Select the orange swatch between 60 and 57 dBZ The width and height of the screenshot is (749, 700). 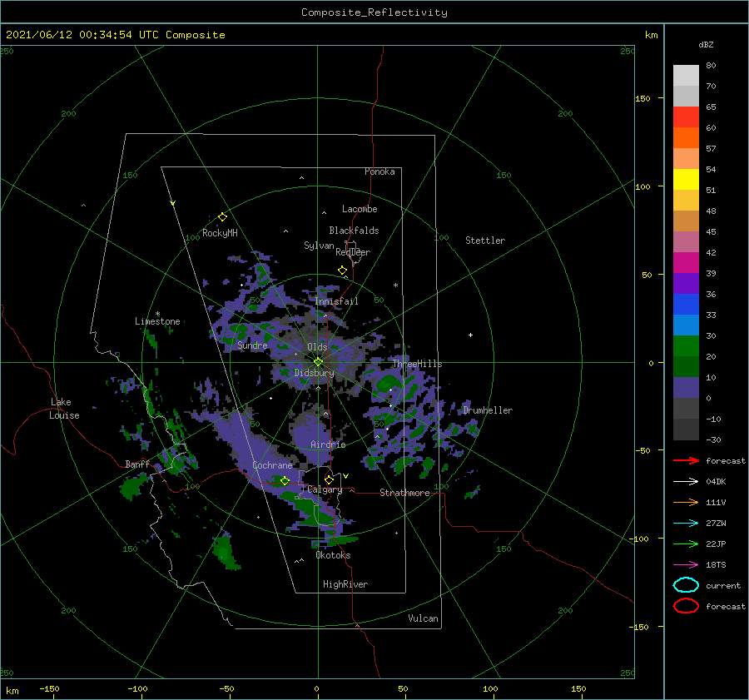686,138
